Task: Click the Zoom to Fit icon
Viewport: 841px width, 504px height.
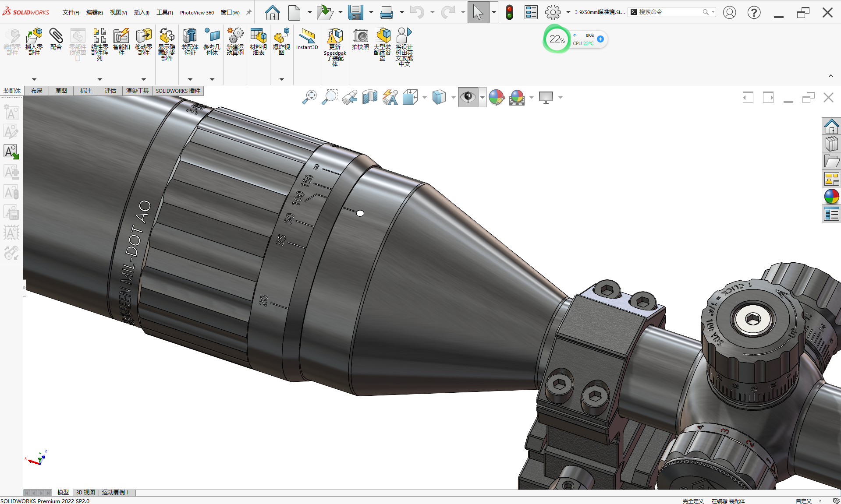Action: pos(309,97)
